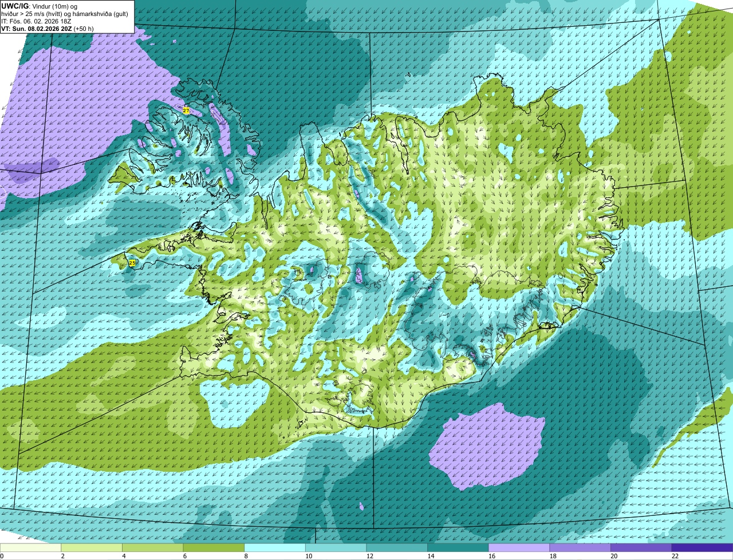The image size is (733, 560).
Task: Click the legend scale value 20
Action: click(x=614, y=556)
